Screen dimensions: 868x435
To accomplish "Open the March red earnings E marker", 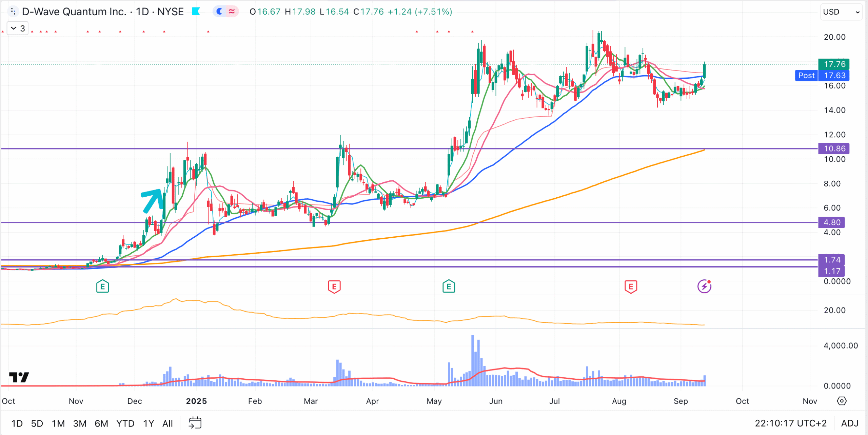I will pos(334,287).
